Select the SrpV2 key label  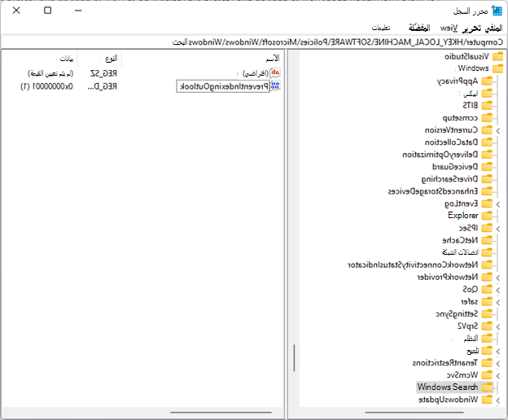click(468, 326)
